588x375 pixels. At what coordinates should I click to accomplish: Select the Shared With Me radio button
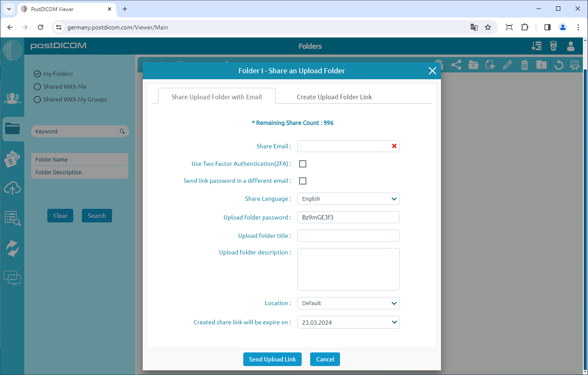tap(37, 87)
